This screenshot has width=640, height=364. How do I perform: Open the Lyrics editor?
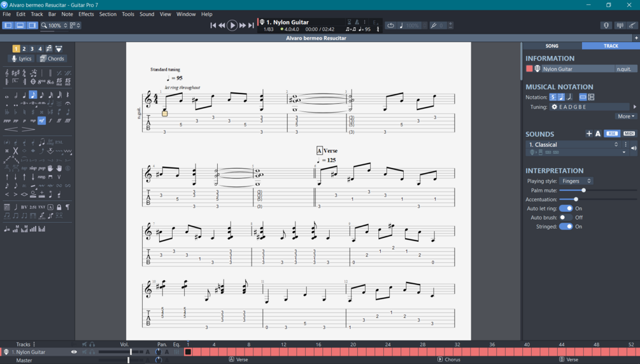21,59
